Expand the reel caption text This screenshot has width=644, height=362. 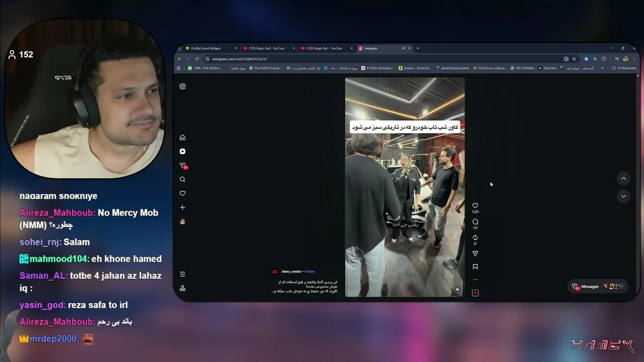point(305,287)
